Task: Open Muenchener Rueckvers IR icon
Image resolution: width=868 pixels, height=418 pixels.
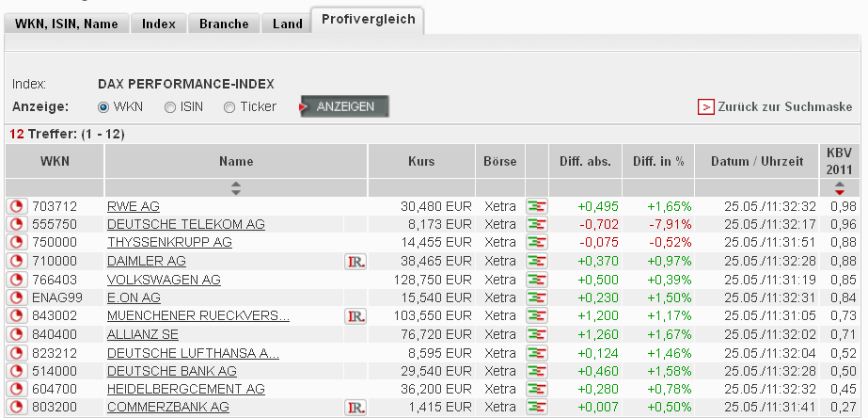Action: coord(355,316)
